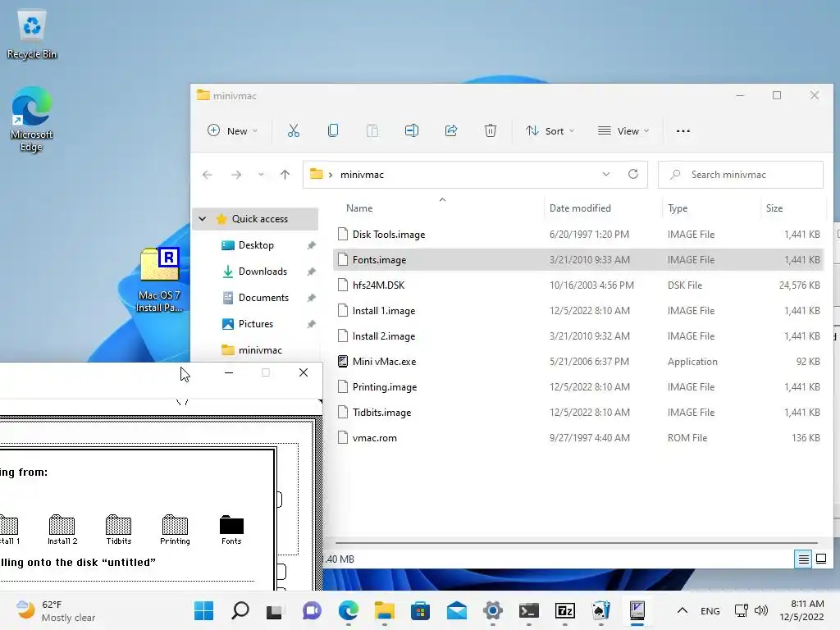Click the Delete trash icon in toolbar
Screen dimensions: 840x630
click(x=491, y=130)
